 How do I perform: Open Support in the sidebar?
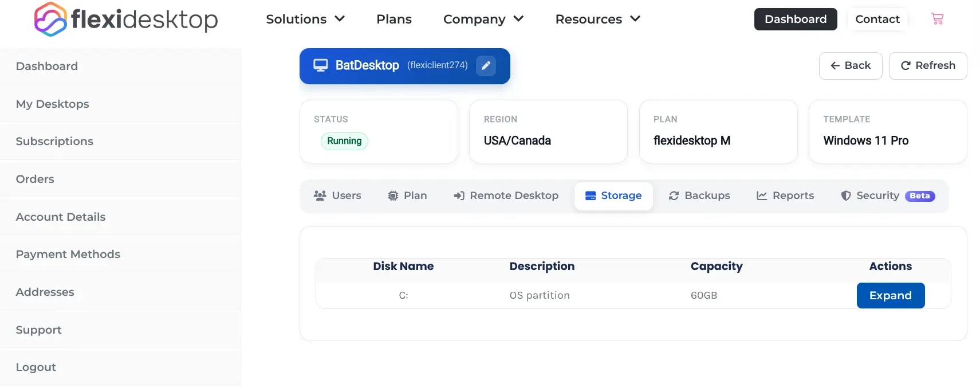(x=120, y=330)
